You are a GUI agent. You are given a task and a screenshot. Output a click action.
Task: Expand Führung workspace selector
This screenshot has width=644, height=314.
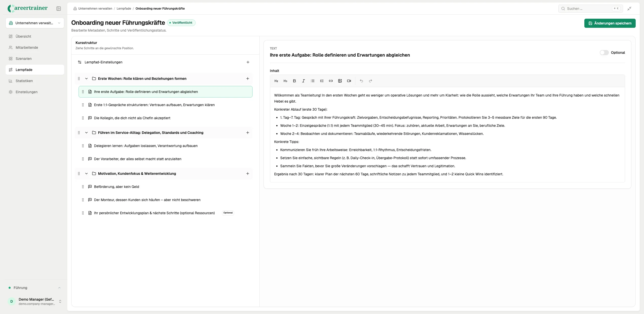[x=35, y=288]
